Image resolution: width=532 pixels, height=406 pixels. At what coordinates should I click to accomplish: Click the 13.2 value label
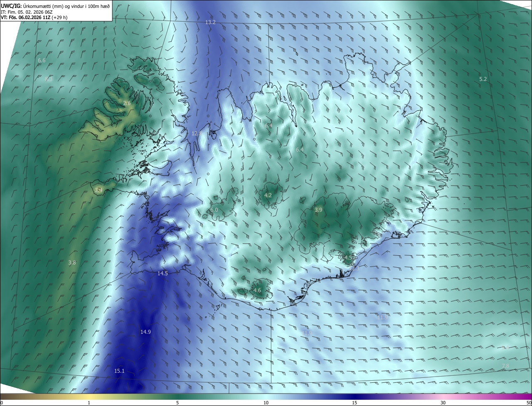pos(211,22)
